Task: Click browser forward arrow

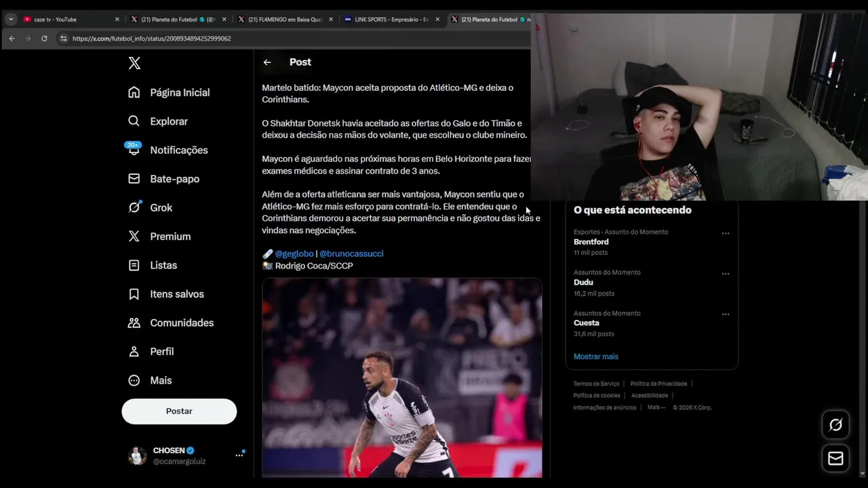Action: [28, 39]
